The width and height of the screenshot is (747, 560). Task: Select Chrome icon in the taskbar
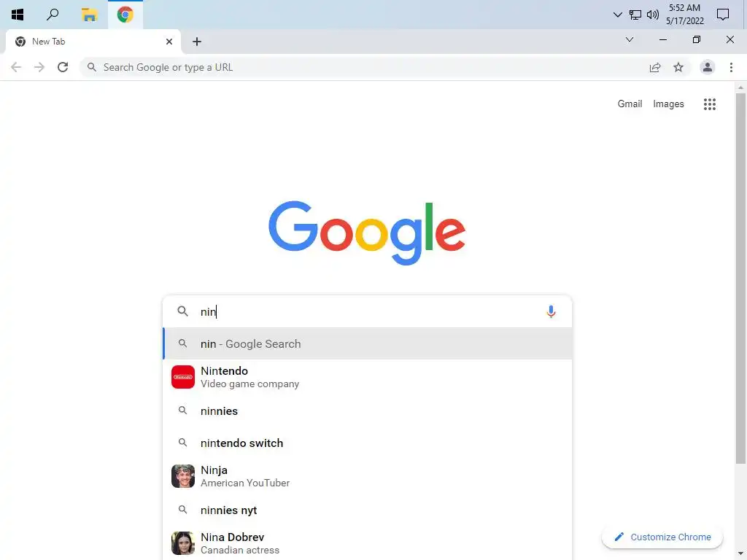tap(125, 15)
